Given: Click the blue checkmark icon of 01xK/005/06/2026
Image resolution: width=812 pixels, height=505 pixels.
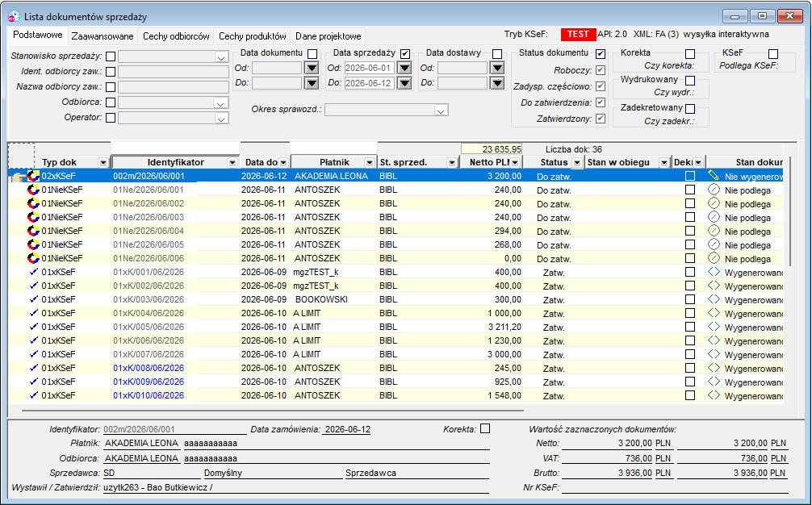Looking at the screenshot, I should (x=34, y=327).
